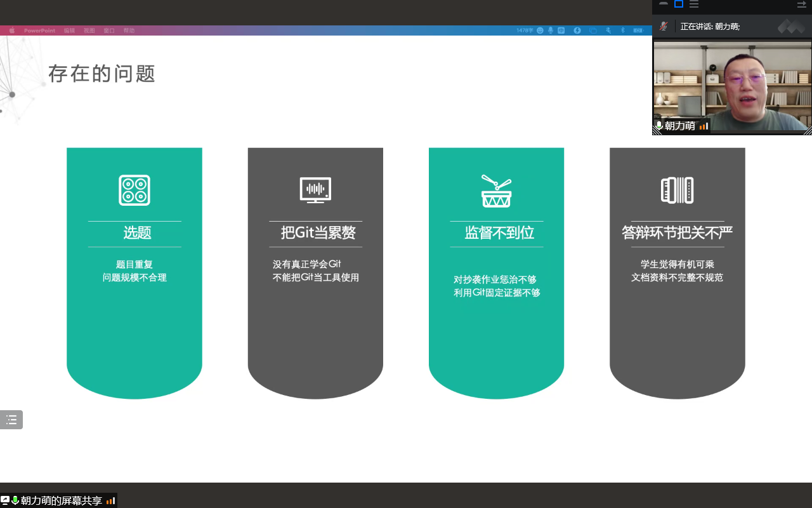Click the Bluetooth icon in menu bar
This screenshot has width=812, height=508.
click(622, 30)
